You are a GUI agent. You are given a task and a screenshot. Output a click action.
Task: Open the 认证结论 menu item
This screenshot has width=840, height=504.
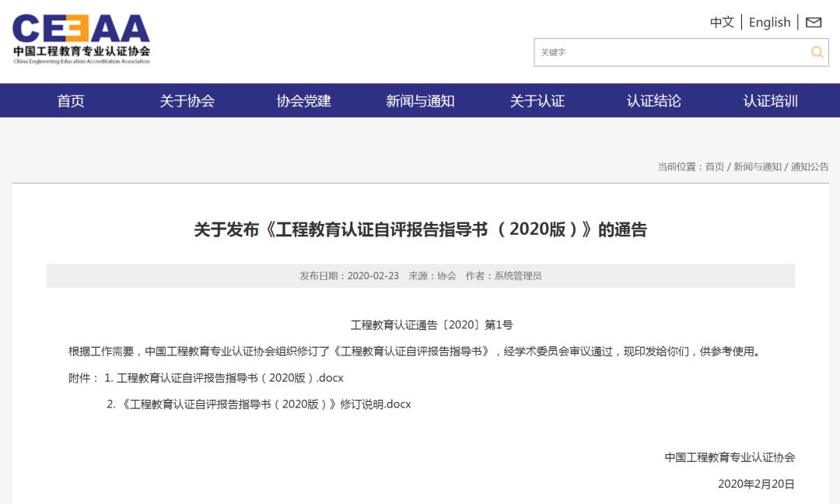click(x=653, y=100)
